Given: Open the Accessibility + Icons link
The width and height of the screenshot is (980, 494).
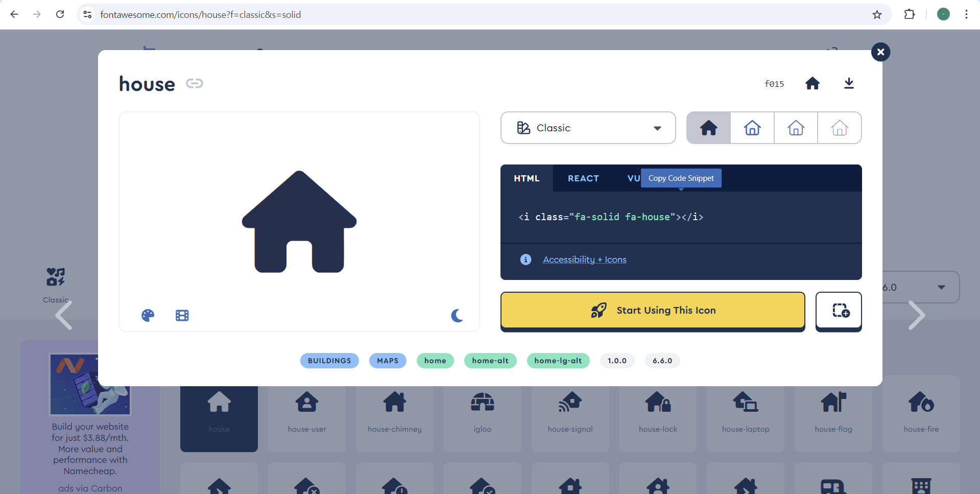Looking at the screenshot, I should pyautogui.click(x=585, y=260).
